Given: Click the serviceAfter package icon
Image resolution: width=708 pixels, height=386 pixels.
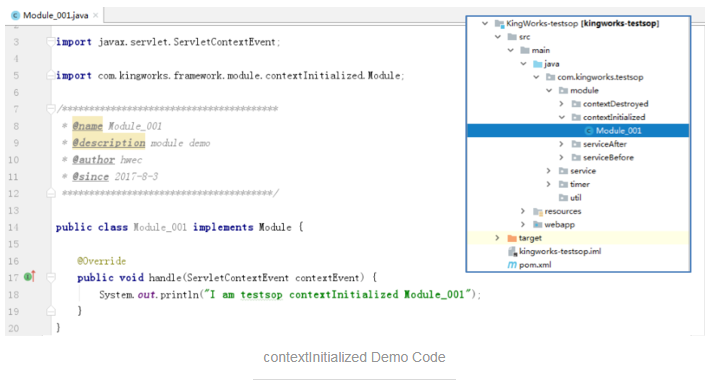Looking at the screenshot, I should (x=576, y=144).
